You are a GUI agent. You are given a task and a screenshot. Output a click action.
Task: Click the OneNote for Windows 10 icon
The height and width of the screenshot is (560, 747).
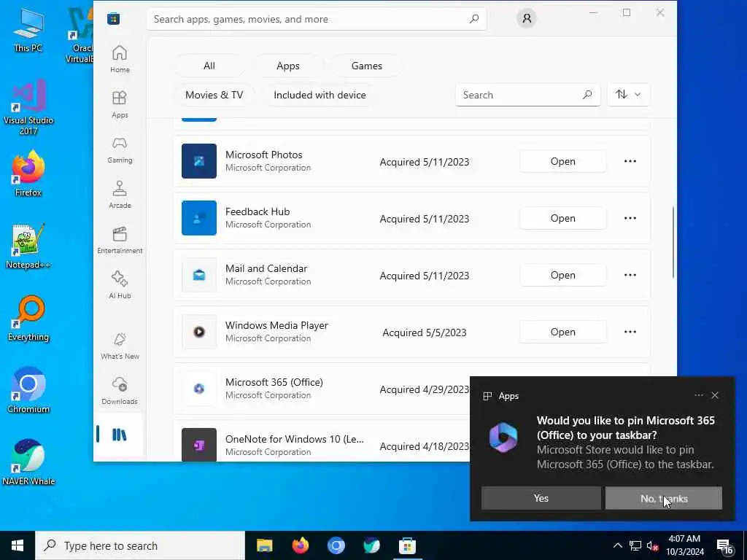pos(199,445)
